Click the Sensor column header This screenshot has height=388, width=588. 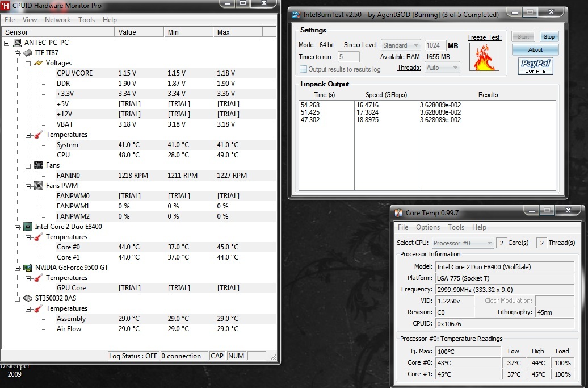pos(58,32)
